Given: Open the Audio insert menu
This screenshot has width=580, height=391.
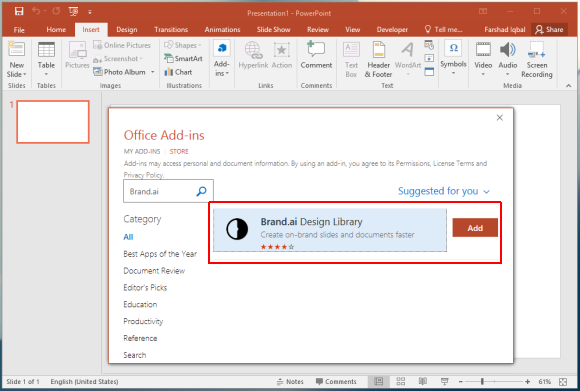Looking at the screenshot, I should click(508, 58).
